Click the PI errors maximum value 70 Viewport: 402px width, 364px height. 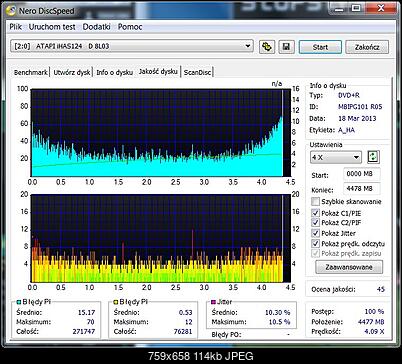[x=91, y=322]
